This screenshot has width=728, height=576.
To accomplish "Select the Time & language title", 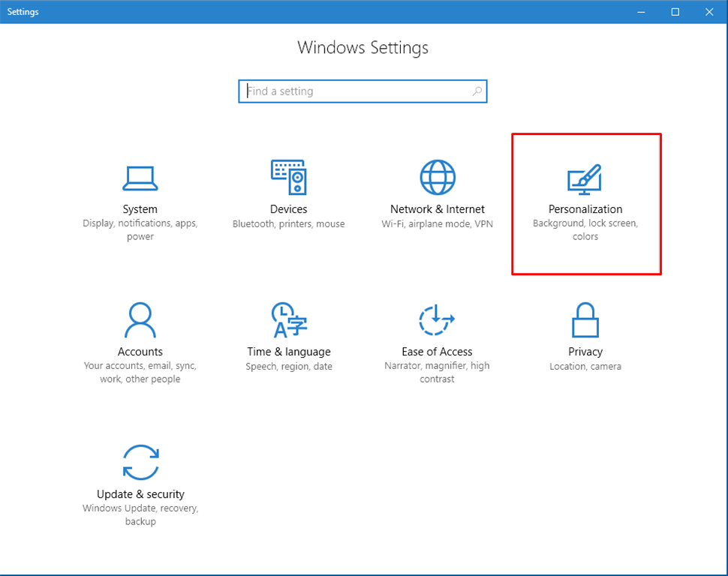I will pos(289,352).
